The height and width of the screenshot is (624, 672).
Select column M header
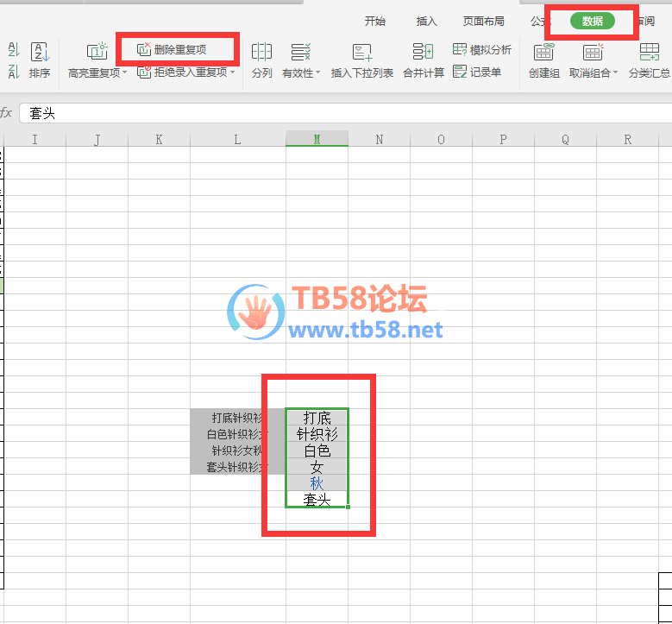317,139
